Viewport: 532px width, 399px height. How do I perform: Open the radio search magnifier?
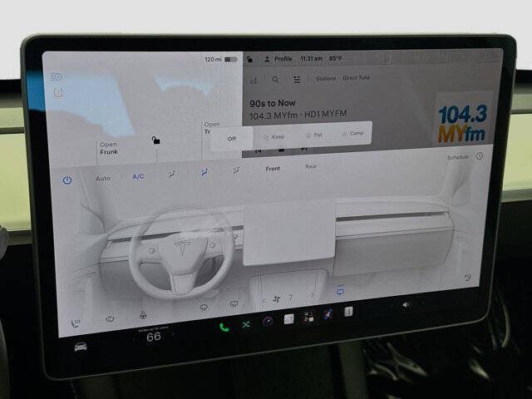coord(275,80)
